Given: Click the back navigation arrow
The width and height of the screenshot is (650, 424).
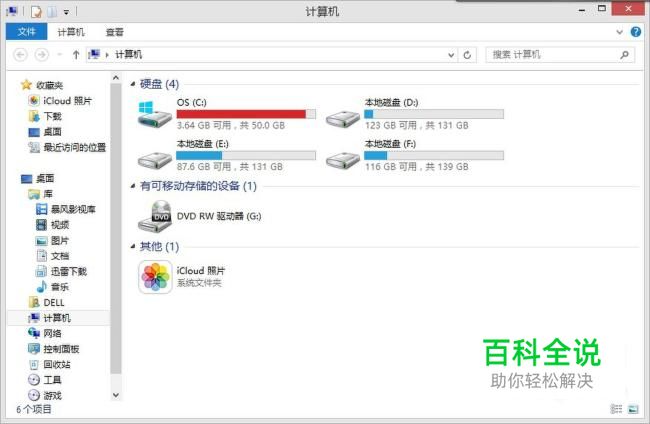Looking at the screenshot, I should (x=21, y=55).
